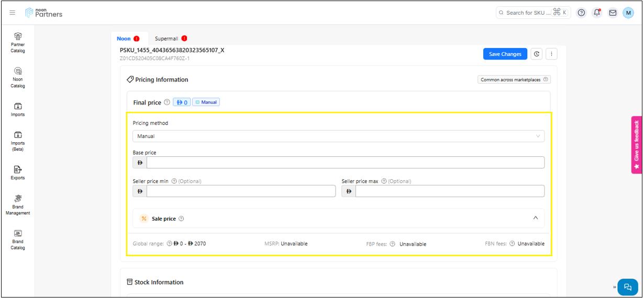Open Brand Catalog in sidebar
This screenshot has width=644, height=298.
click(x=18, y=239)
